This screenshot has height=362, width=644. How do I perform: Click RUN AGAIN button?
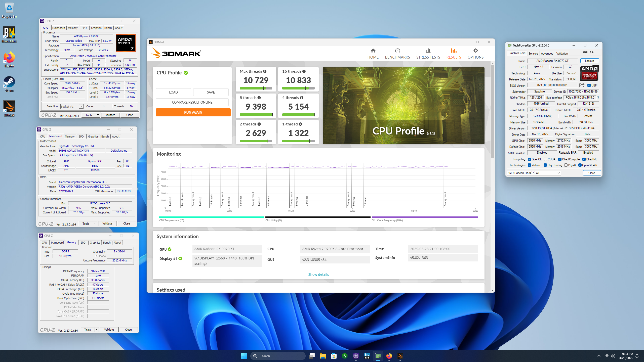(x=193, y=112)
